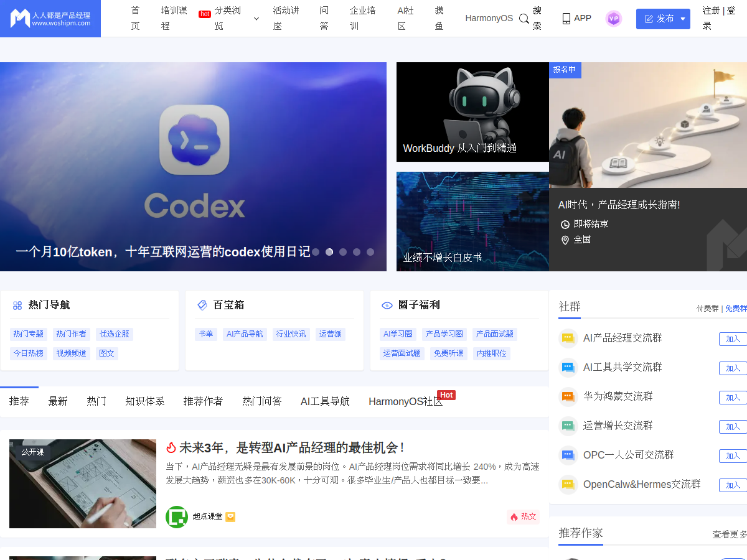Viewport: 747px width, 560px height.
Task: Click the 热文 flame badge
Action: coord(524,516)
